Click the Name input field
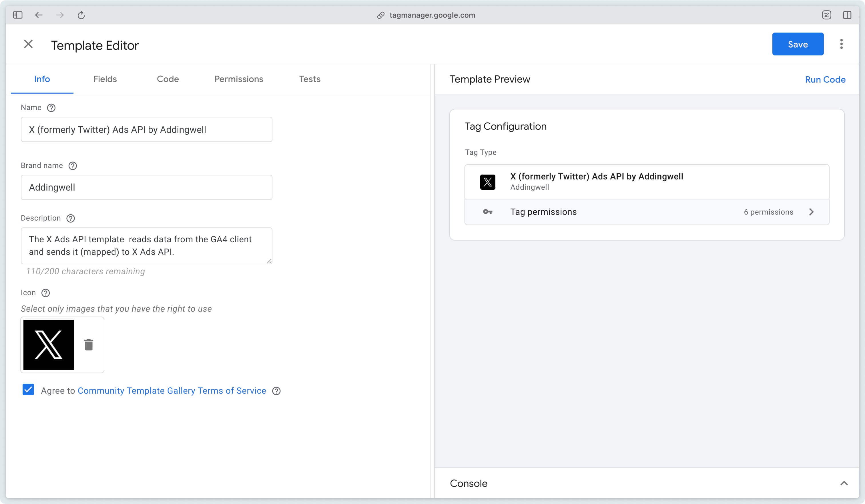Viewport: 865px width, 504px height. point(147,129)
